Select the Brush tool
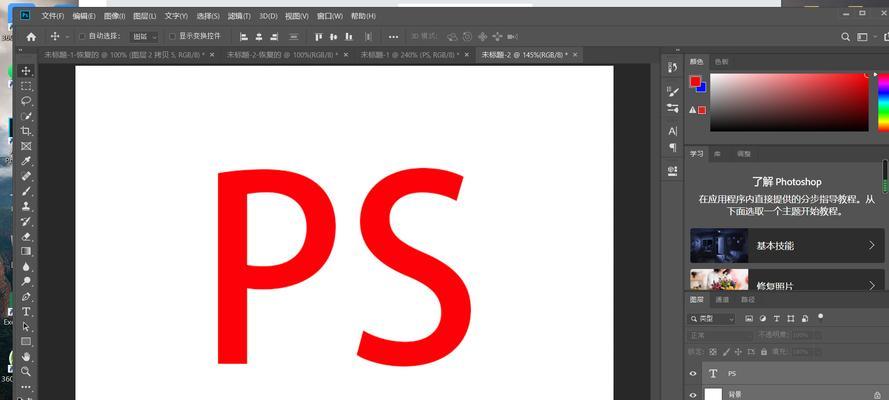 click(26, 191)
